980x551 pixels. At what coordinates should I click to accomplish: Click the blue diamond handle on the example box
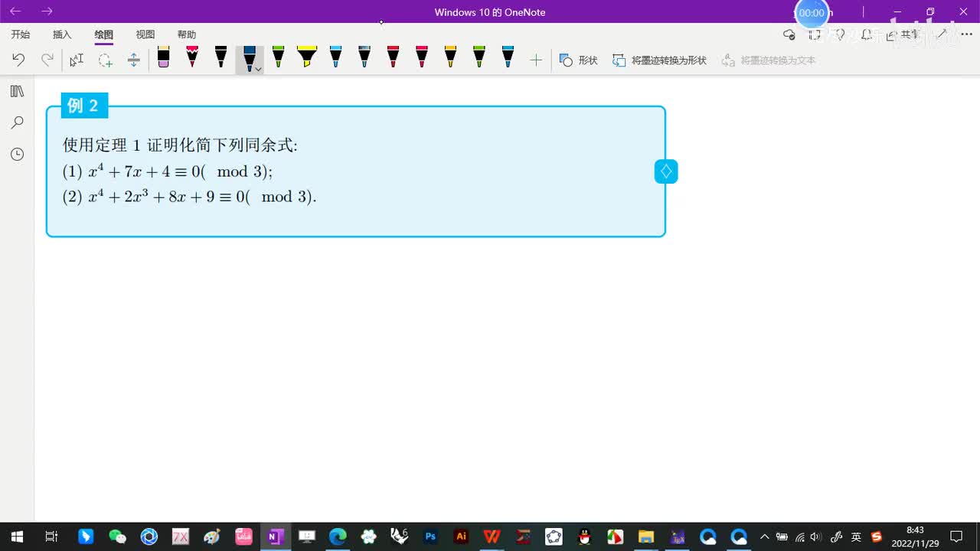point(666,171)
